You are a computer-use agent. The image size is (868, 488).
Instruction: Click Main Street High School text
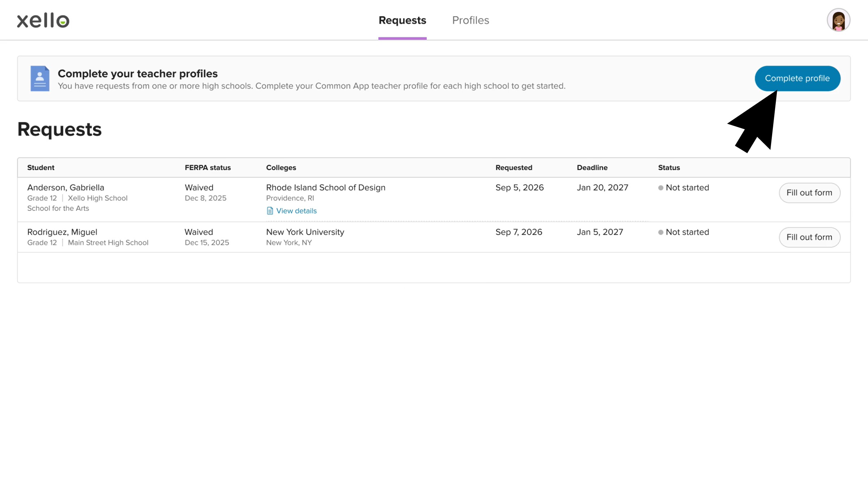[x=108, y=243]
